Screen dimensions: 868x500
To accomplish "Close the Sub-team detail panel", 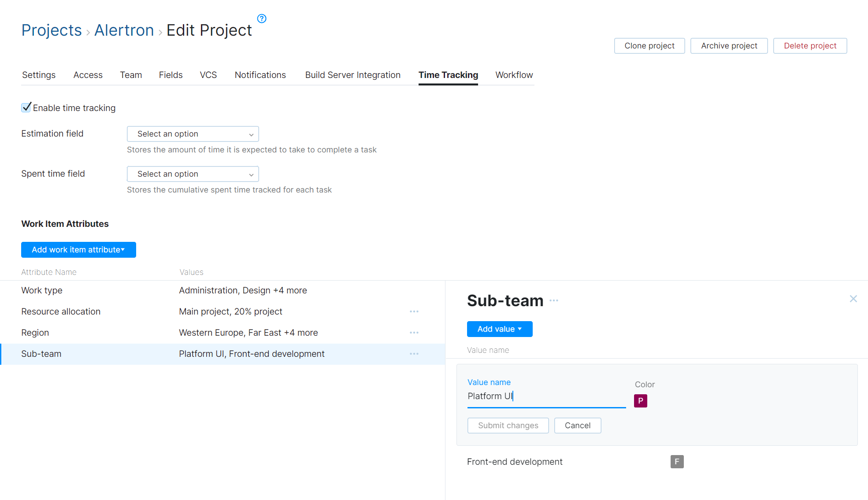I will 853,299.
